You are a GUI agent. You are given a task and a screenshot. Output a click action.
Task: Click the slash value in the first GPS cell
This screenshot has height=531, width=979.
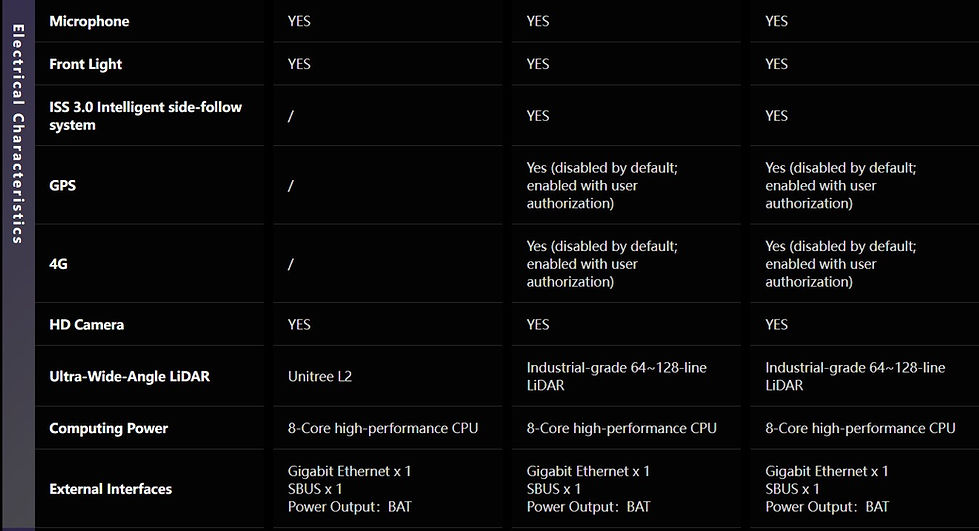click(x=290, y=186)
